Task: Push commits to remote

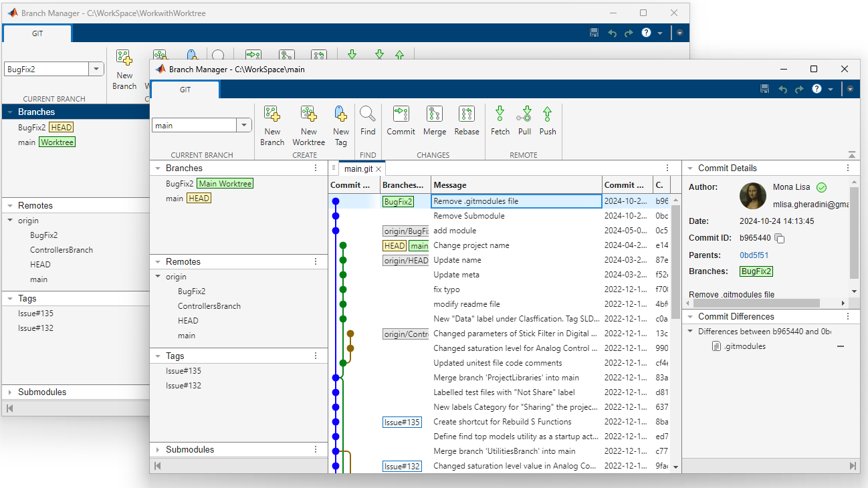Action: click(548, 120)
